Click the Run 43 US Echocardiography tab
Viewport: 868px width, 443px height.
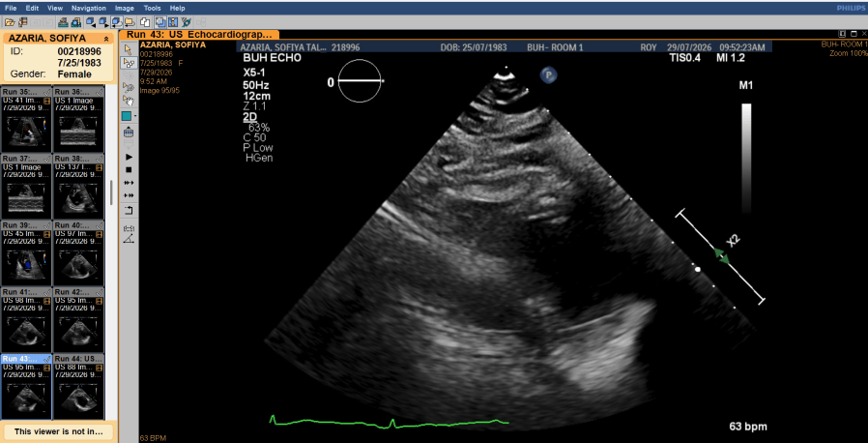pos(200,34)
